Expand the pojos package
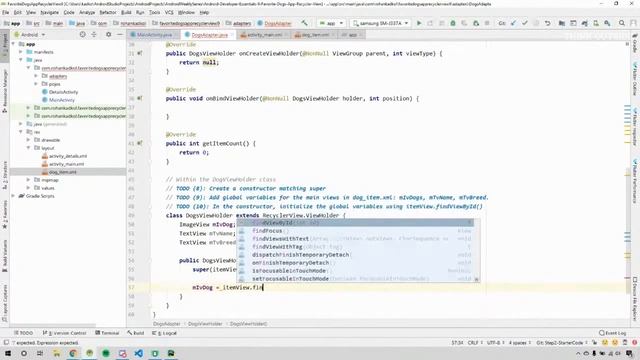Screen dimensions: 640x360 point(36,84)
